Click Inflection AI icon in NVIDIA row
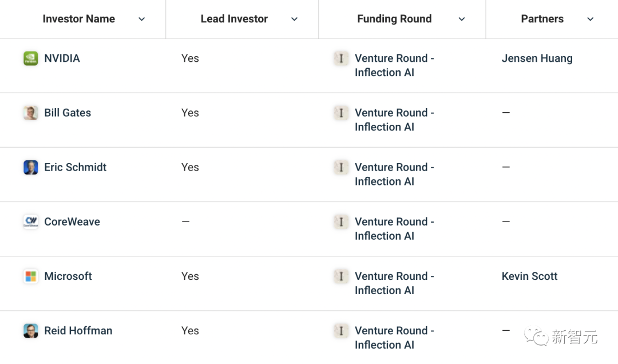This screenshot has width=618, height=364. click(x=341, y=58)
